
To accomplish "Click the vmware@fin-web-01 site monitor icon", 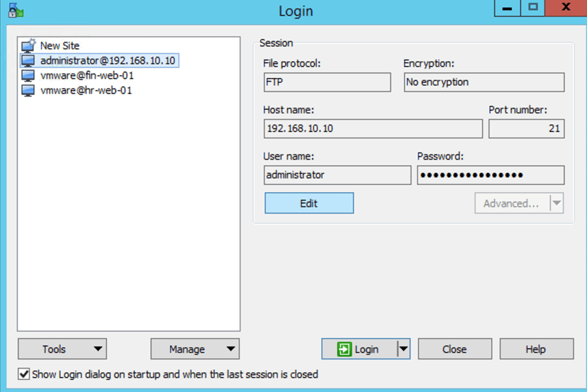I will coord(28,75).
